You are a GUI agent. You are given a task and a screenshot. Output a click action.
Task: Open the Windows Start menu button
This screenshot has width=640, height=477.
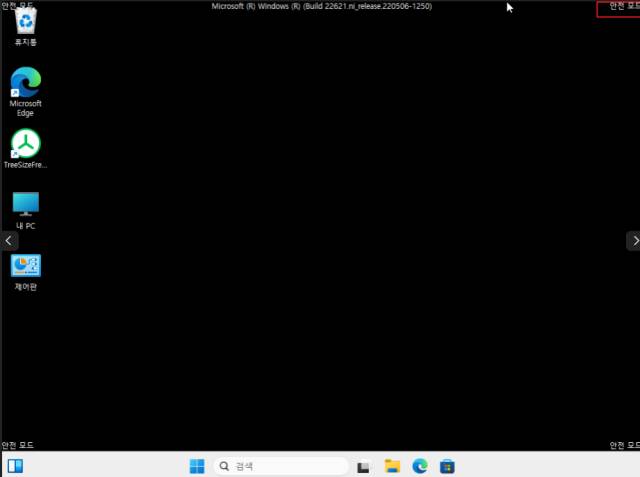pyautogui.click(x=197, y=466)
